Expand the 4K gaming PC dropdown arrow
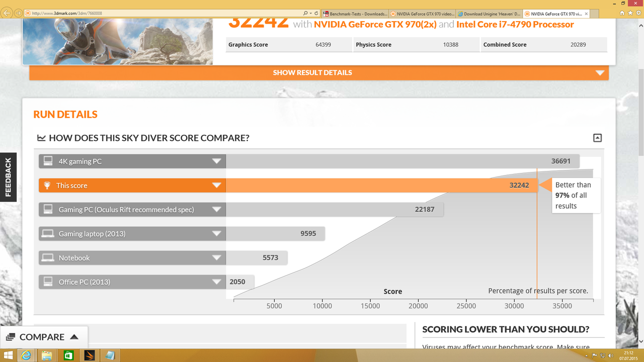This screenshot has width=644, height=362. [217, 161]
